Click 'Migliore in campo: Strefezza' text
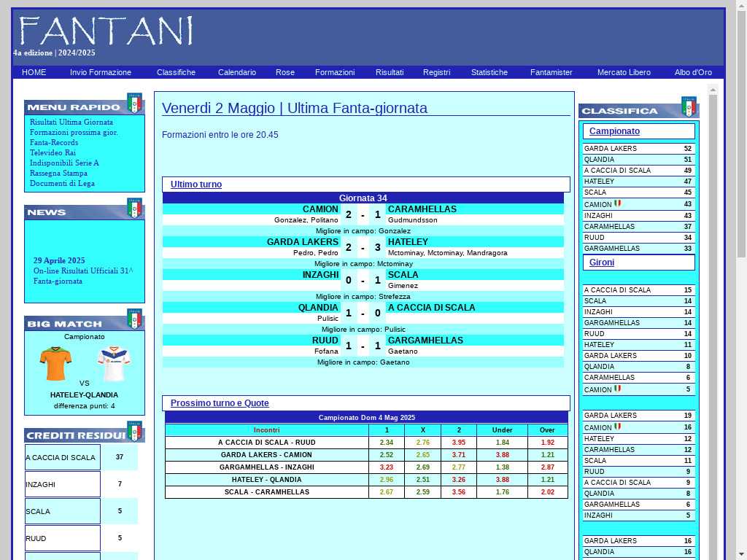Image resolution: width=747 pixels, height=560 pixels. tap(363, 297)
